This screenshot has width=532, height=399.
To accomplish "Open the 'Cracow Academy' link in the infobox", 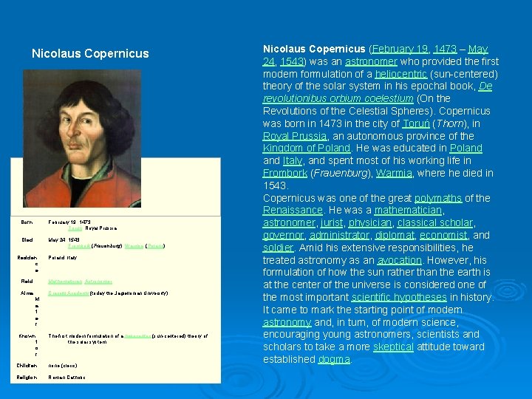I will (x=69, y=293).
